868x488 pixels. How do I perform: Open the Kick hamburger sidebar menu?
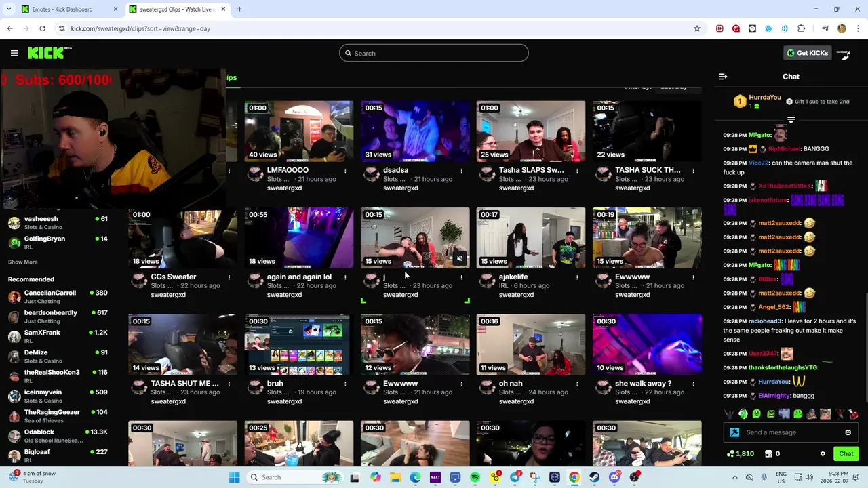[14, 53]
